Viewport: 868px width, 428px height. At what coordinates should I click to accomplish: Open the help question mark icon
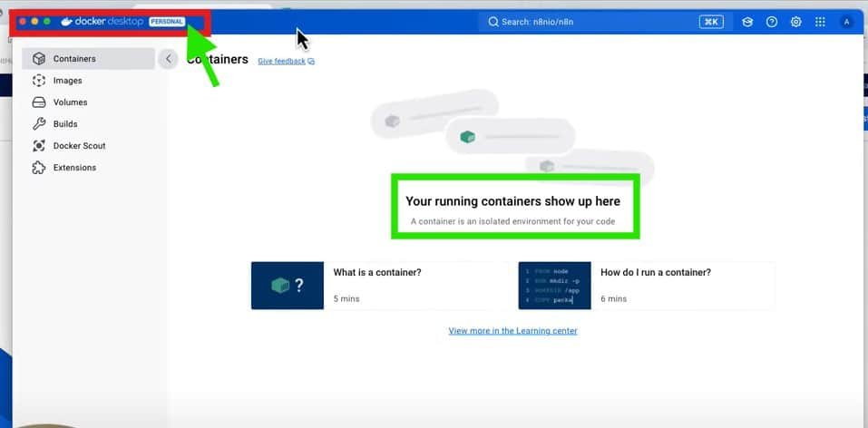[x=772, y=22]
